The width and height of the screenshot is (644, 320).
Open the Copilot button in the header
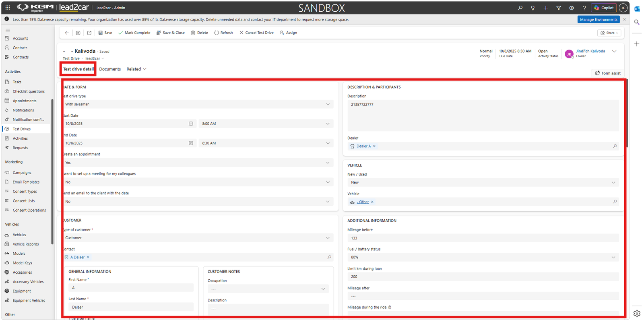[x=604, y=8]
